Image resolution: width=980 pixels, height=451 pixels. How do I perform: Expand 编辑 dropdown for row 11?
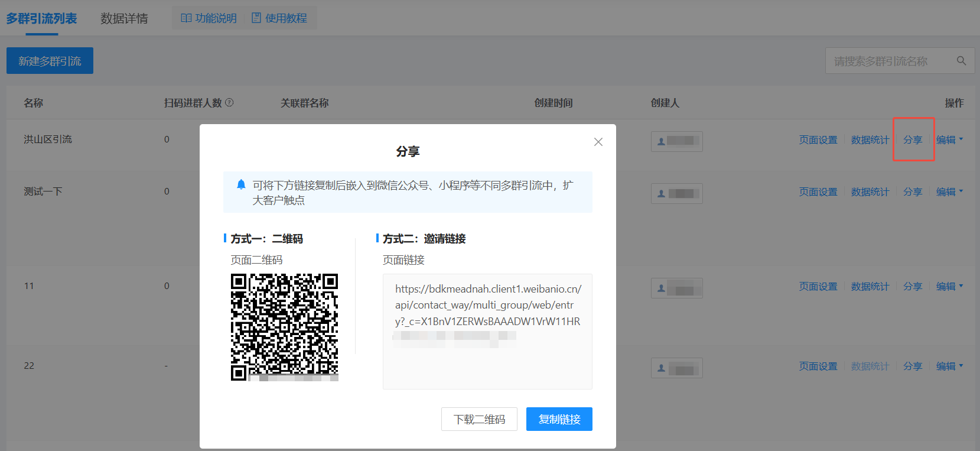click(949, 286)
